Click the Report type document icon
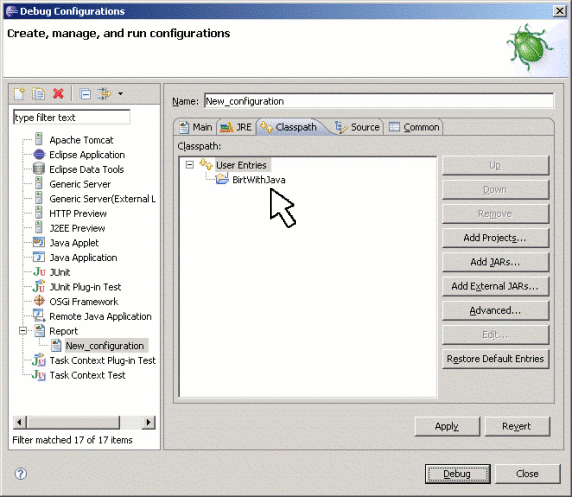The image size is (572, 497). [x=39, y=331]
